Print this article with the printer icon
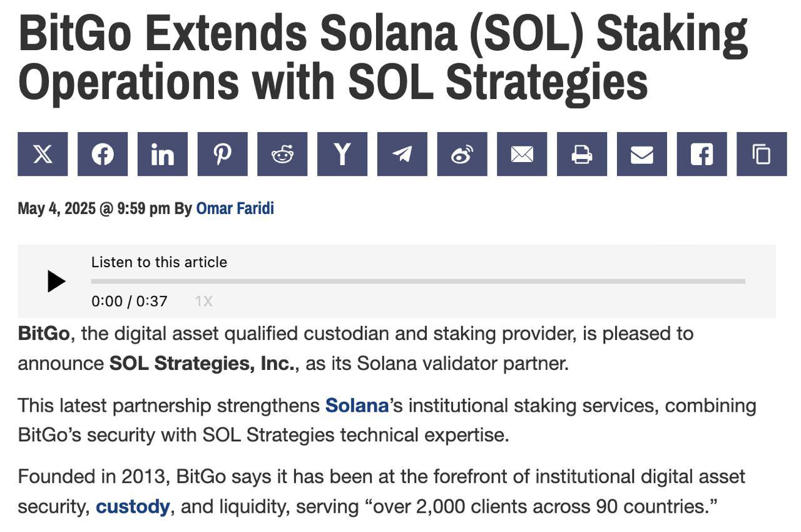Screen dimensions: 801x532 click(x=582, y=154)
